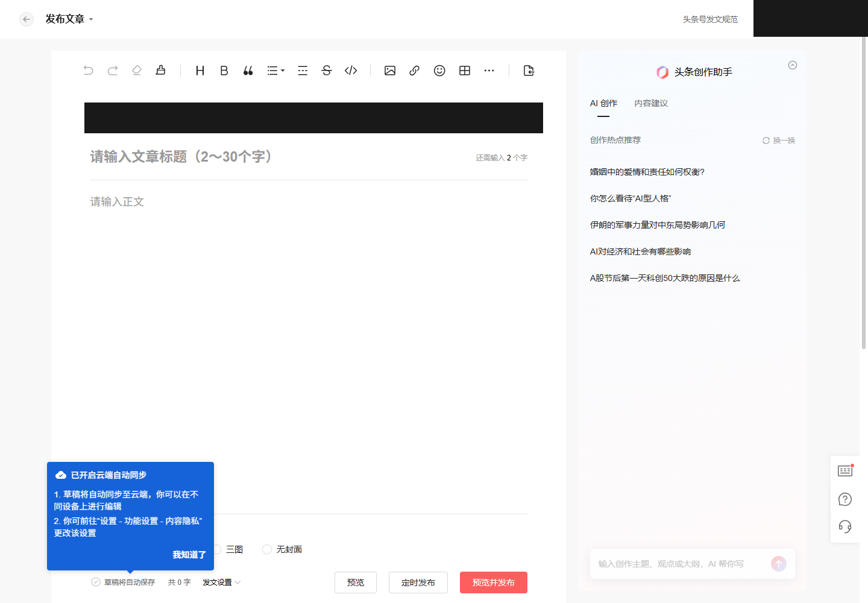Open the 发布文章 dropdown menu
868x603 pixels.
(x=69, y=19)
